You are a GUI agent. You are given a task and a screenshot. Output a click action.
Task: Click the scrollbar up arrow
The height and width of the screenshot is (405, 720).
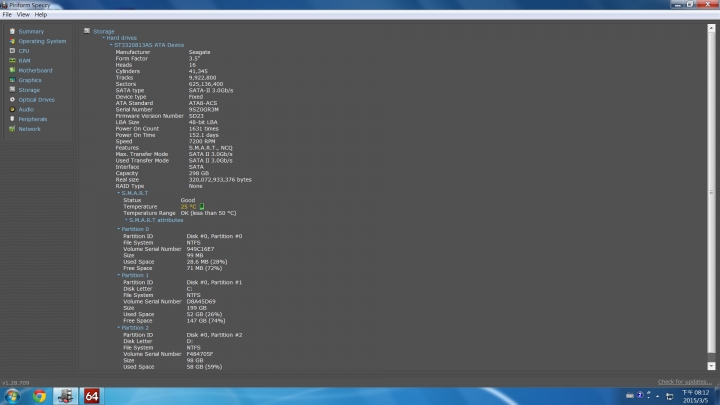click(711, 28)
